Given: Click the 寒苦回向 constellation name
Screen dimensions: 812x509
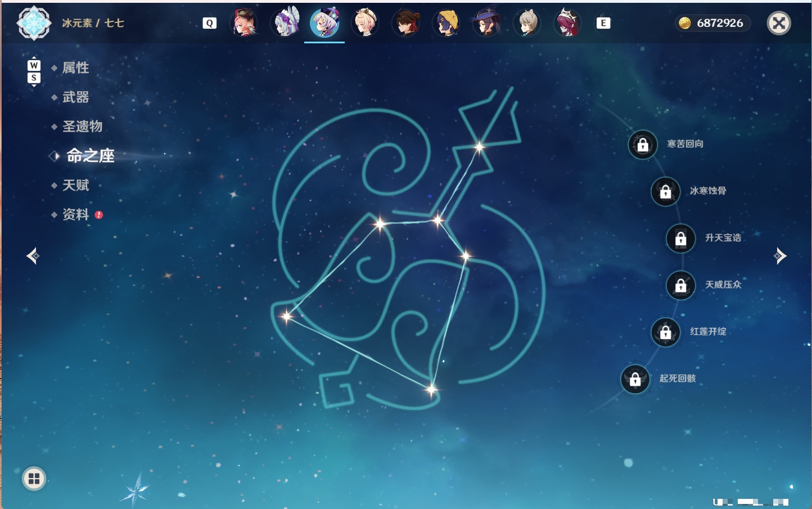Looking at the screenshot, I should pos(685,144).
